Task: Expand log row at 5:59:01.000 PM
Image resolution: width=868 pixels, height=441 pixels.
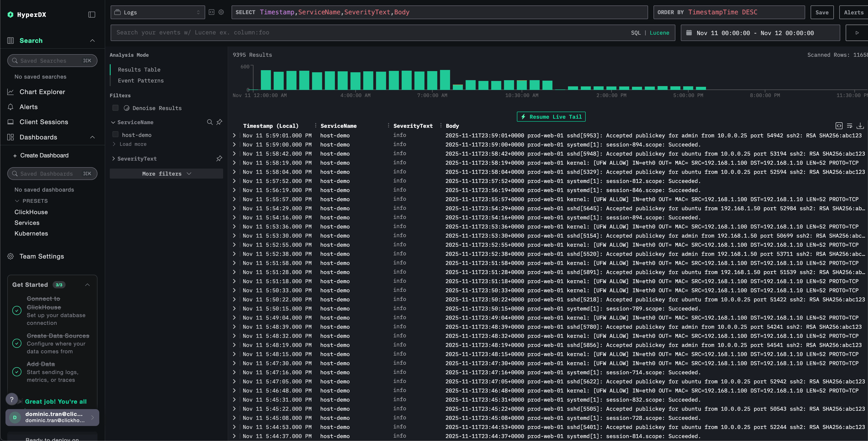Action: (x=235, y=135)
